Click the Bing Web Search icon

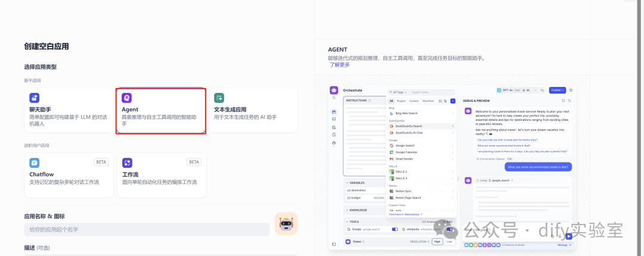coord(392,113)
